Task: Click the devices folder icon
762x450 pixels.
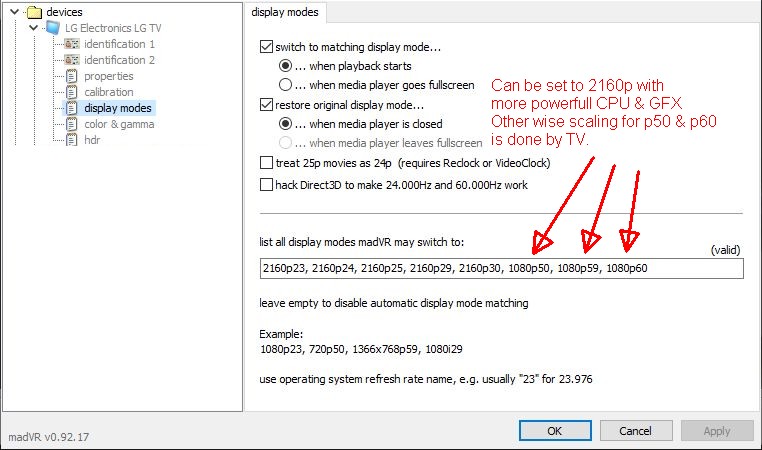Action: [34, 12]
